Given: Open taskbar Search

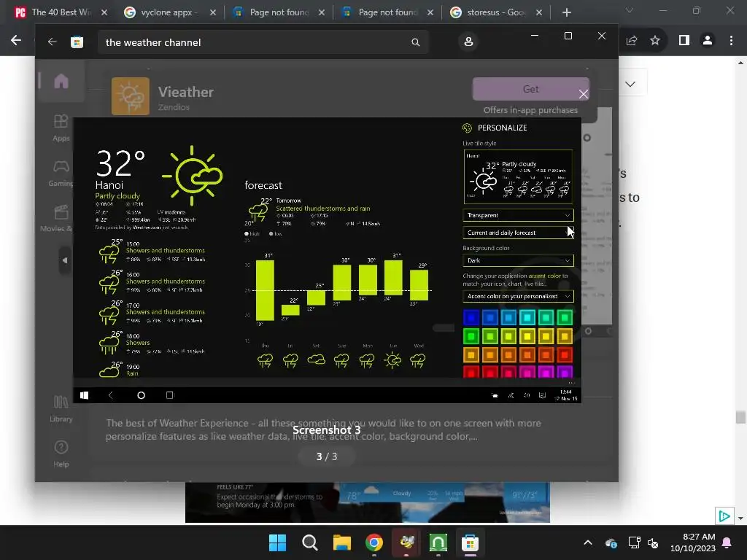Looking at the screenshot, I should [309, 542].
